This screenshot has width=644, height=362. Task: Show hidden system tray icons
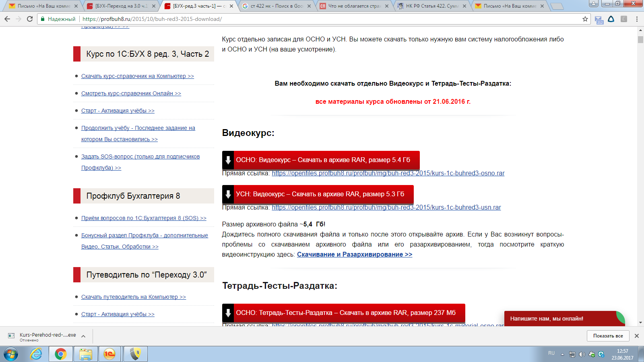pyautogui.click(x=563, y=354)
